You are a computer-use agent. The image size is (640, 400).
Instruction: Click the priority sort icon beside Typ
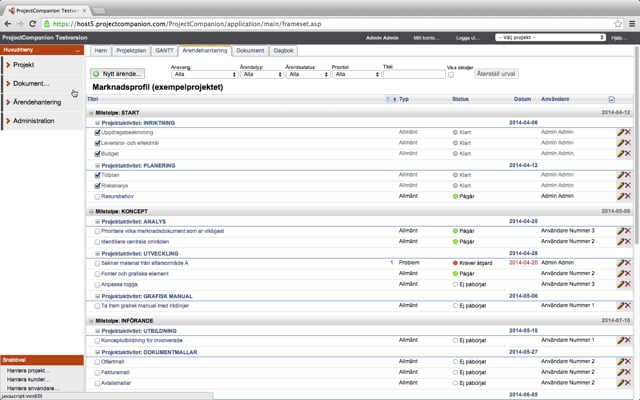click(x=394, y=99)
